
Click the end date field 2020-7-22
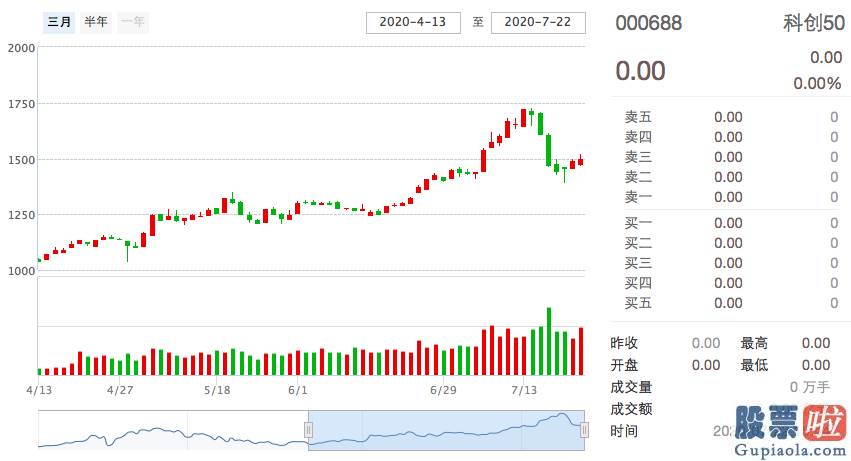coord(538,22)
